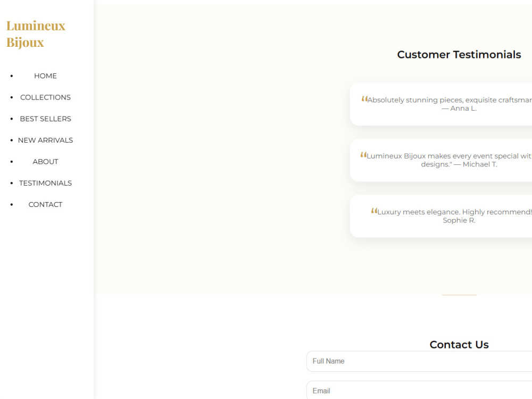This screenshot has height=399, width=532.
Task: Select Anna L.'s testimonial card
Action: tap(441, 104)
